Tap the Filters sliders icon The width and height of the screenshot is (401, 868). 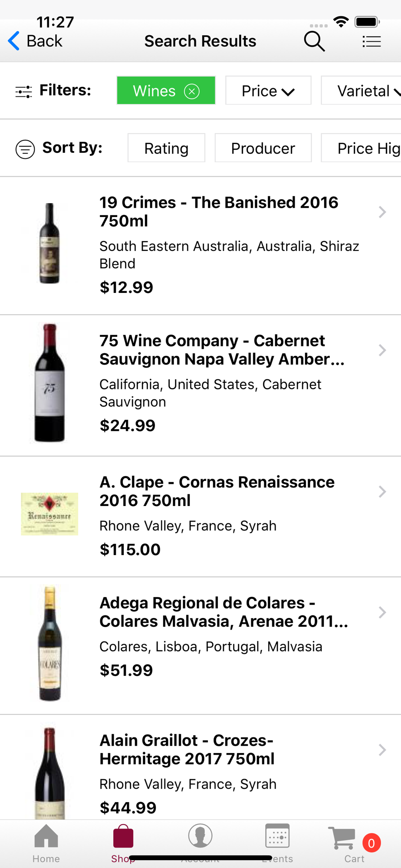point(23,92)
